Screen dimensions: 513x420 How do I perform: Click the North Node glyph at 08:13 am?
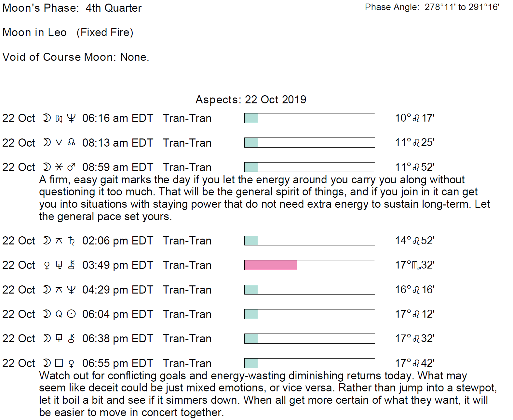(x=71, y=142)
